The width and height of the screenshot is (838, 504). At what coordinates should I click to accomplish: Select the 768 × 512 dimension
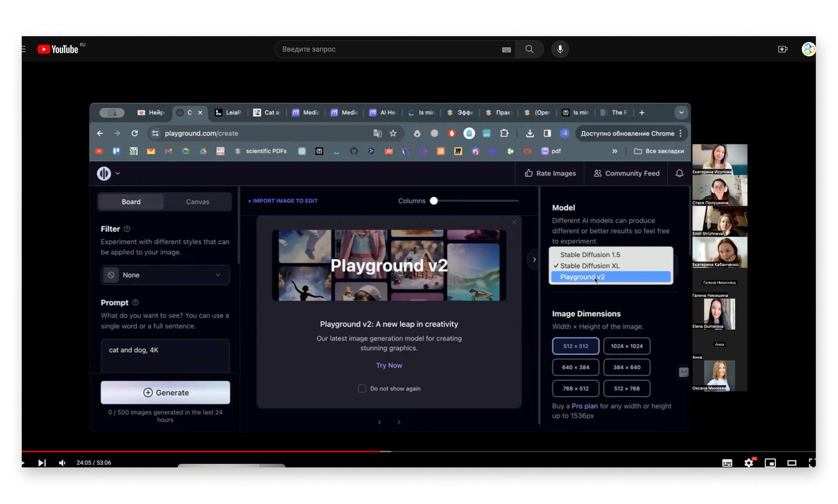pyautogui.click(x=576, y=388)
